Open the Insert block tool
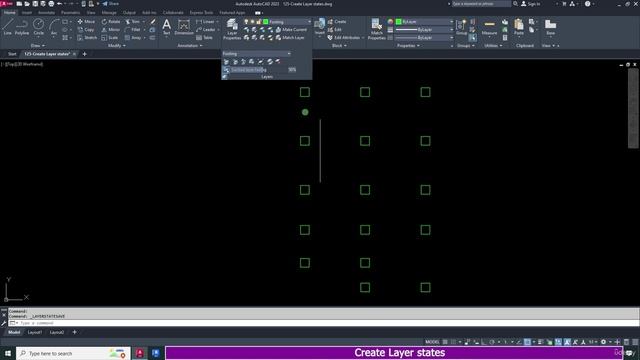This screenshot has height=360, width=640. [320, 27]
